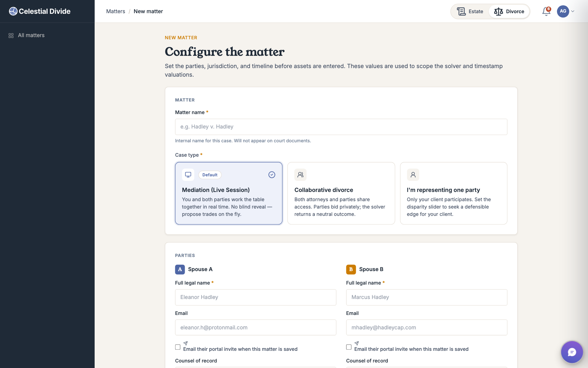The image size is (588, 368).
Task: Click the single-person icon on representing one party
Action: click(413, 175)
